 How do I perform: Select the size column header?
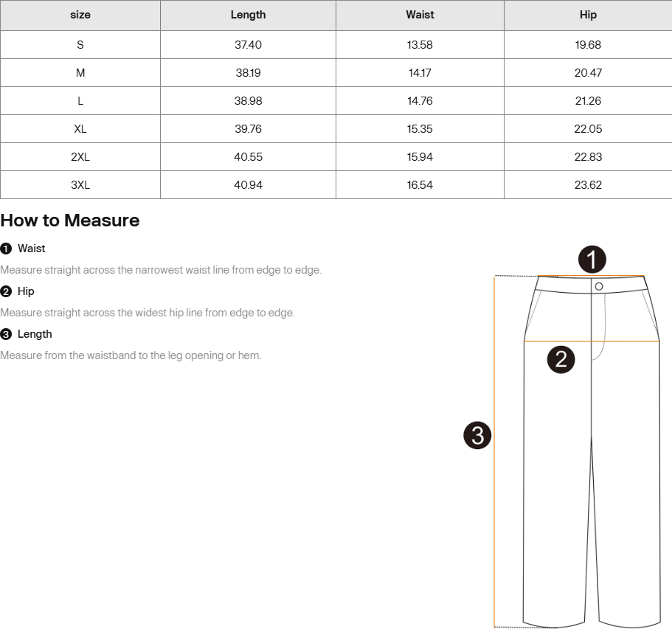coord(80,15)
